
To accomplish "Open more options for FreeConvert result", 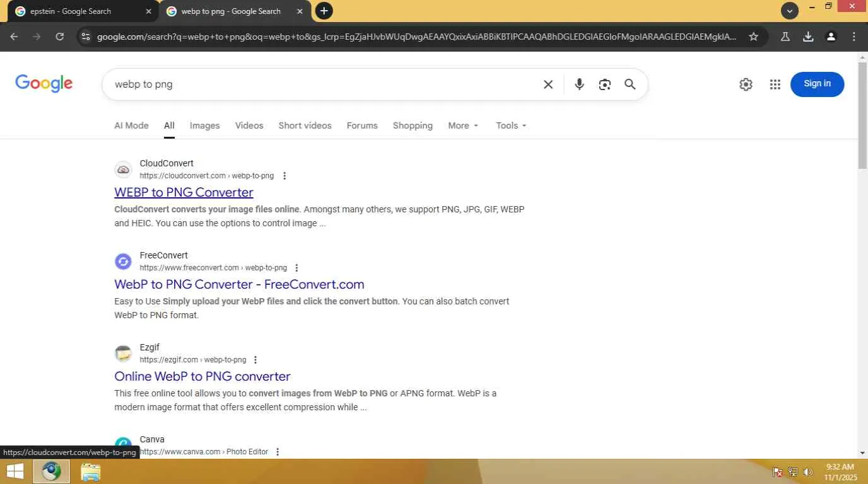I will (x=297, y=268).
